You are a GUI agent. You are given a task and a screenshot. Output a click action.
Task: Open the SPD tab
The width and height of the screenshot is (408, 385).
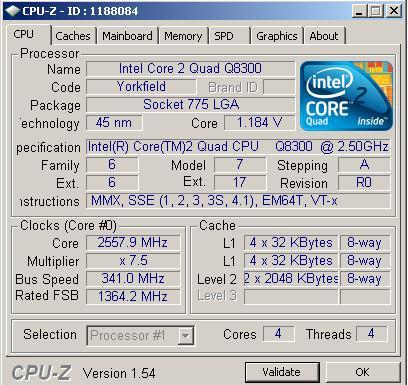pyautogui.click(x=229, y=36)
